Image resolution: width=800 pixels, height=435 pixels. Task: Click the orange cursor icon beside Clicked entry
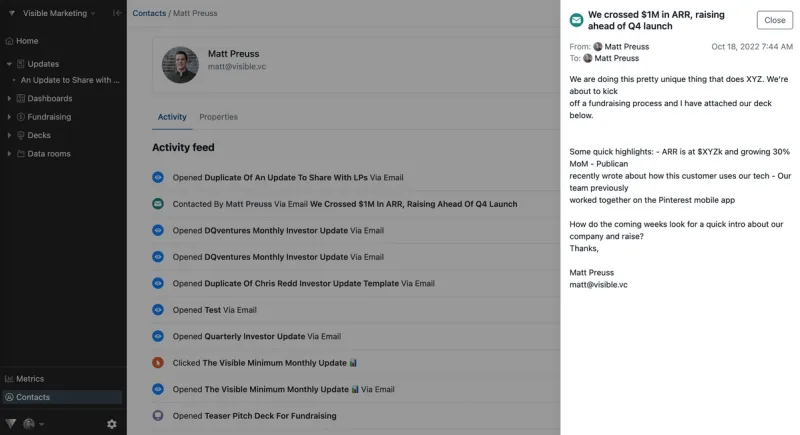click(158, 363)
